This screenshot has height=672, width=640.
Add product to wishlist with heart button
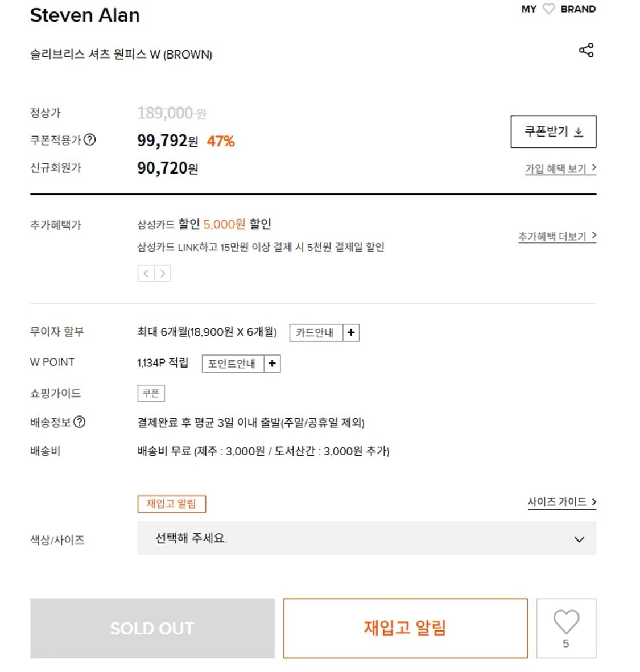pyautogui.click(x=566, y=628)
